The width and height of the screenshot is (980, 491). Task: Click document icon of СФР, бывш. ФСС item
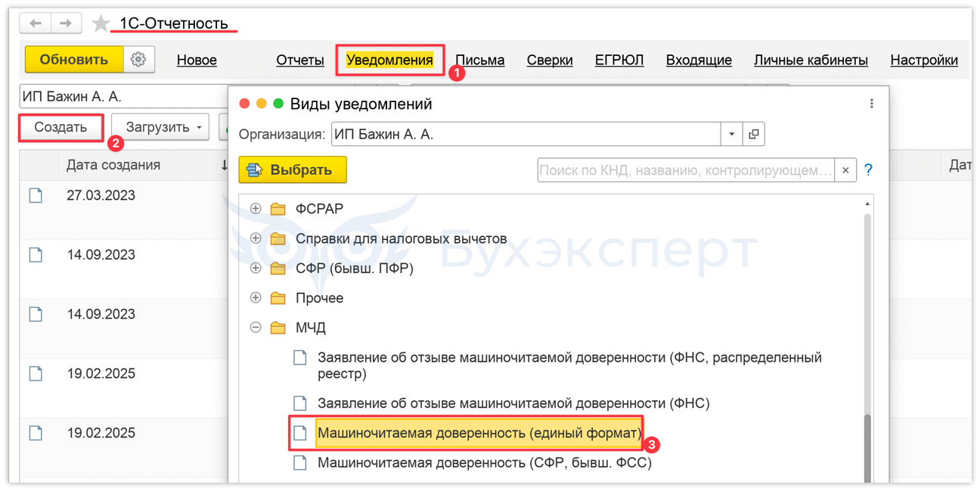coord(300,462)
